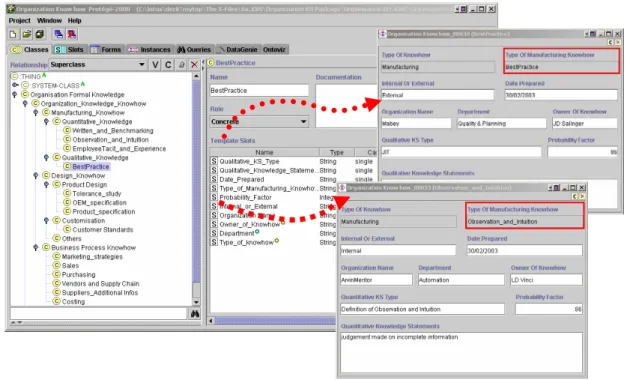The width and height of the screenshot is (627, 380).
Task: Click Quantitative KS Type definition field
Action: pyautogui.click(x=422, y=309)
